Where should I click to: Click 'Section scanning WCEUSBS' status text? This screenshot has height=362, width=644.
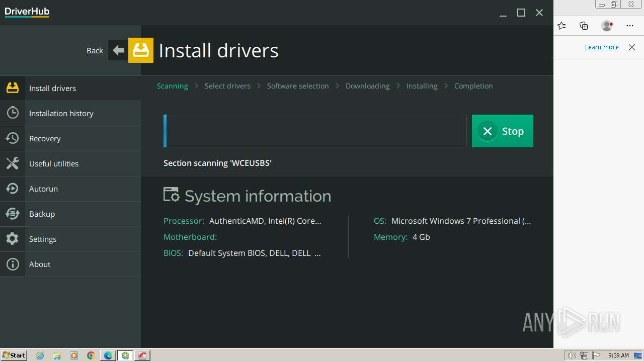click(217, 163)
